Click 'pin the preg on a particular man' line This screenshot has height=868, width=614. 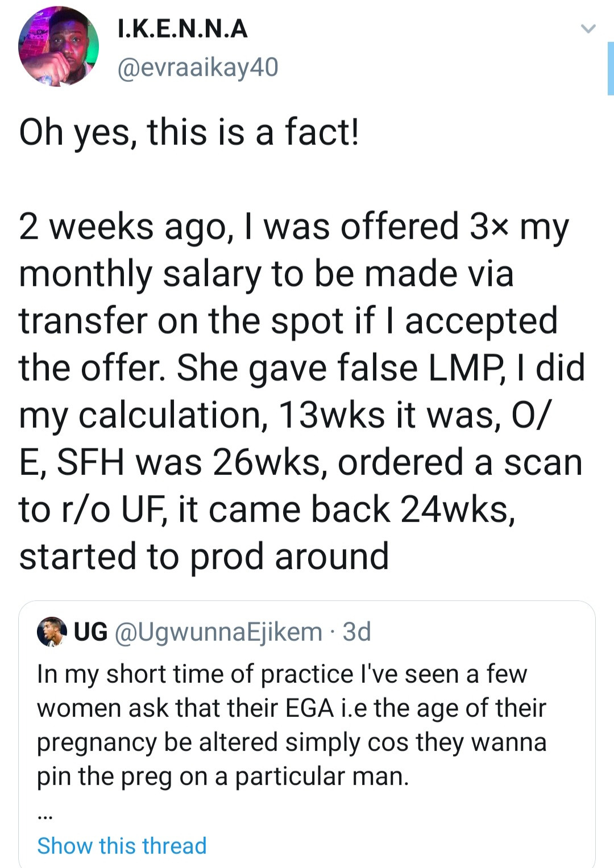[223, 777]
